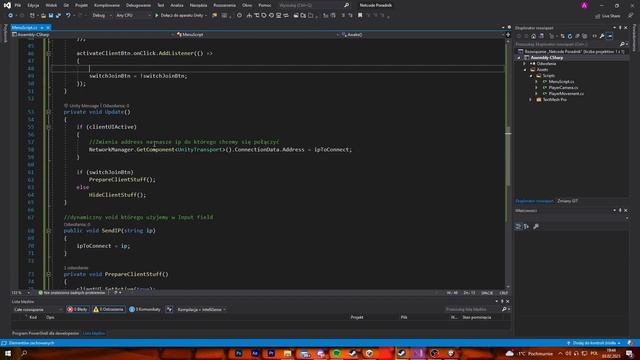Click the user account avatar in title bar
640x360 pixels.
(x=584, y=5)
